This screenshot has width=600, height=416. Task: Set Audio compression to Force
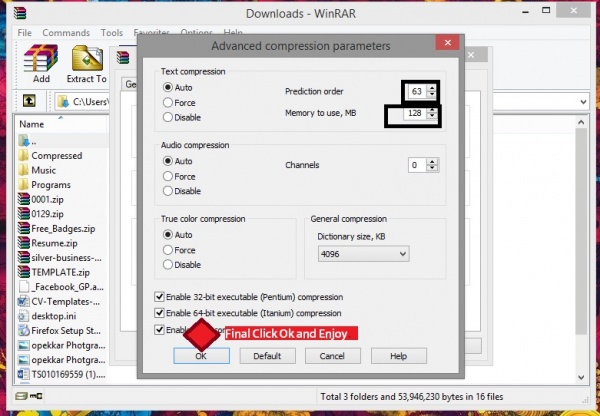coord(168,176)
